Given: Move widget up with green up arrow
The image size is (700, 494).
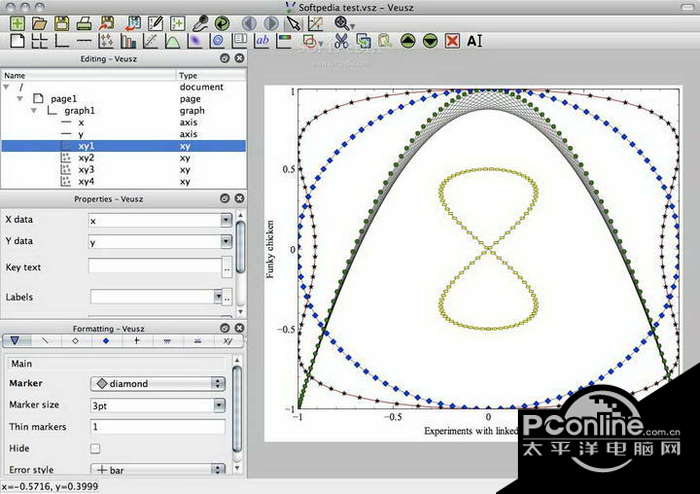Looking at the screenshot, I should 408,41.
